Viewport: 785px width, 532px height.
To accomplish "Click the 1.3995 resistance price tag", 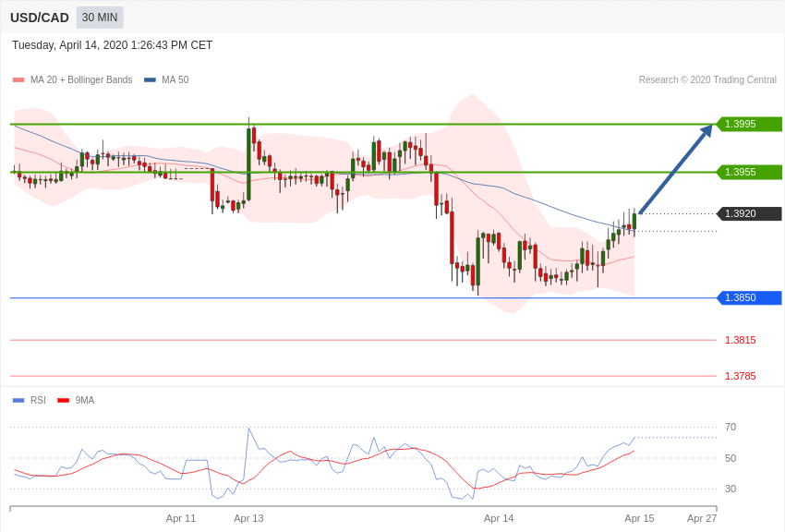I will pos(750,124).
